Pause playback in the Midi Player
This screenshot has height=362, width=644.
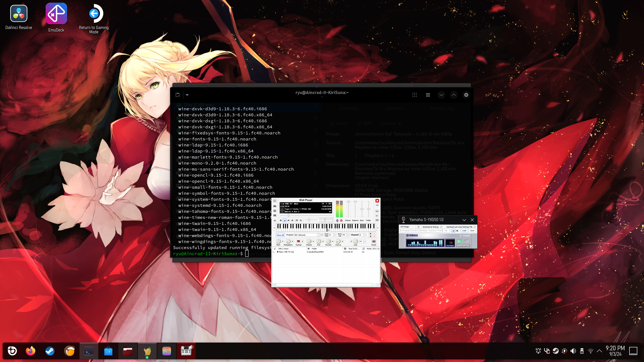click(x=285, y=220)
